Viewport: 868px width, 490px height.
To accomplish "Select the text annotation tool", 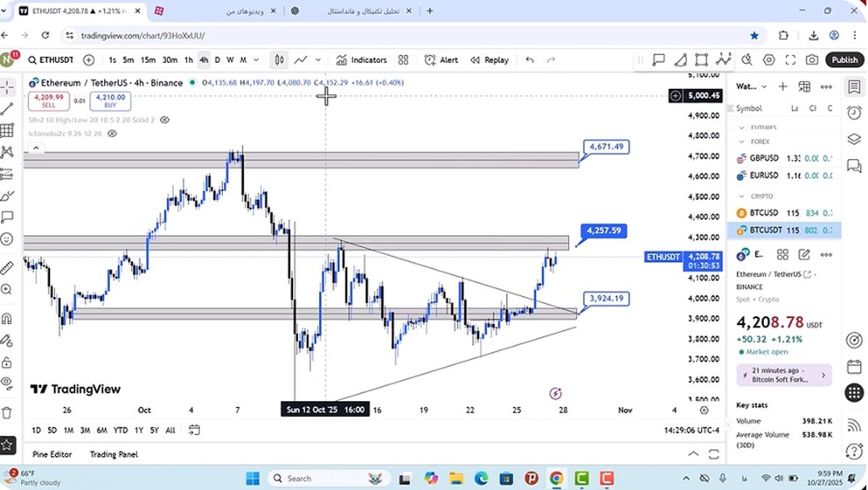I will 7,216.
